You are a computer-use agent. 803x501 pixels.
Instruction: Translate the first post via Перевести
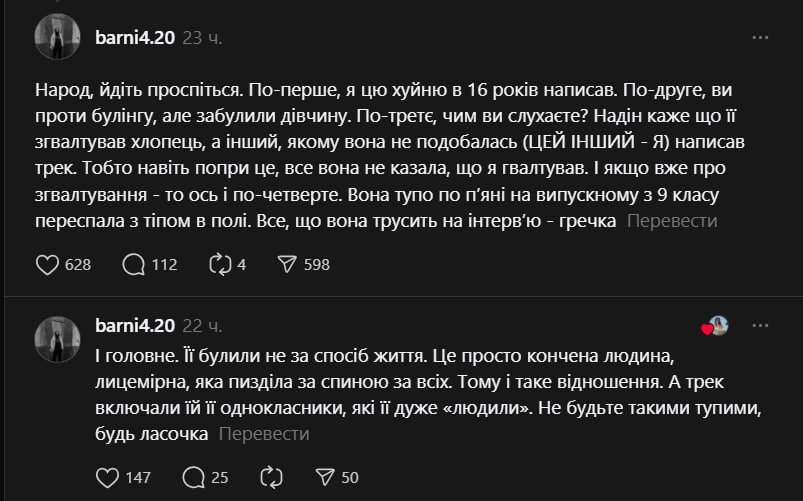point(672,221)
